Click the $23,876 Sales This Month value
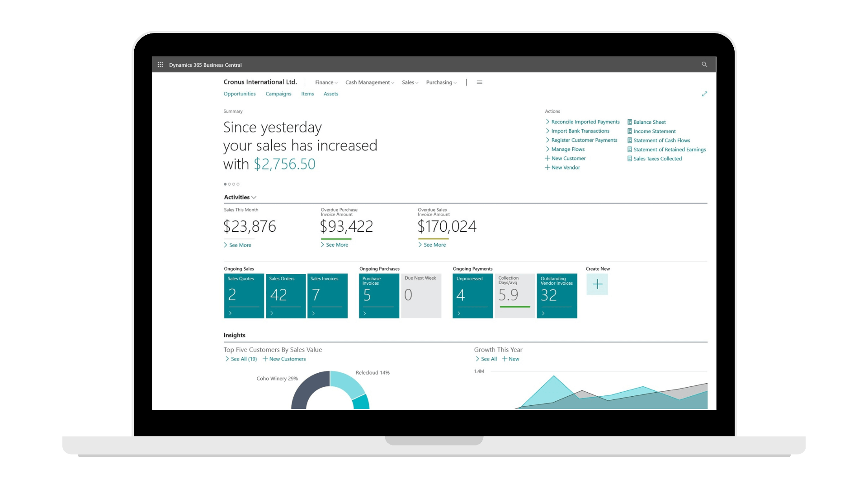The height and width of the screenshot is (488, 868). 250,226
